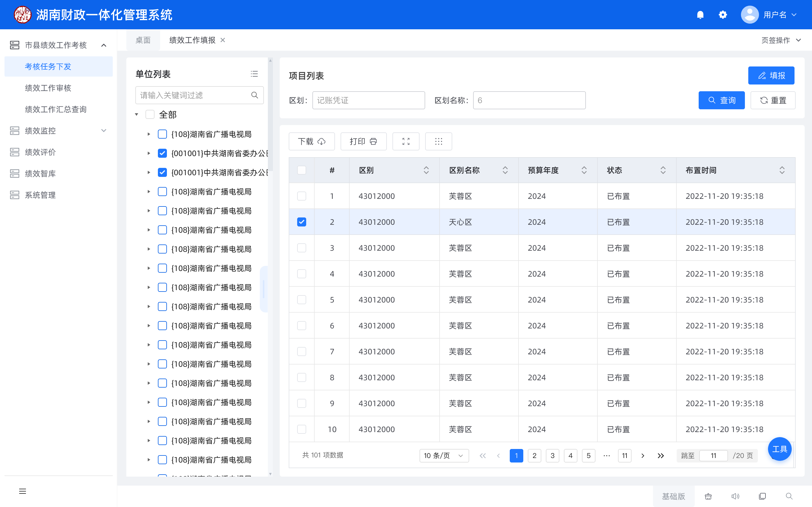This screenshot has width=812, height=507.
Task: Collapse sidebar with the bottom hamburger icon
Action: (x=23, y=491)
